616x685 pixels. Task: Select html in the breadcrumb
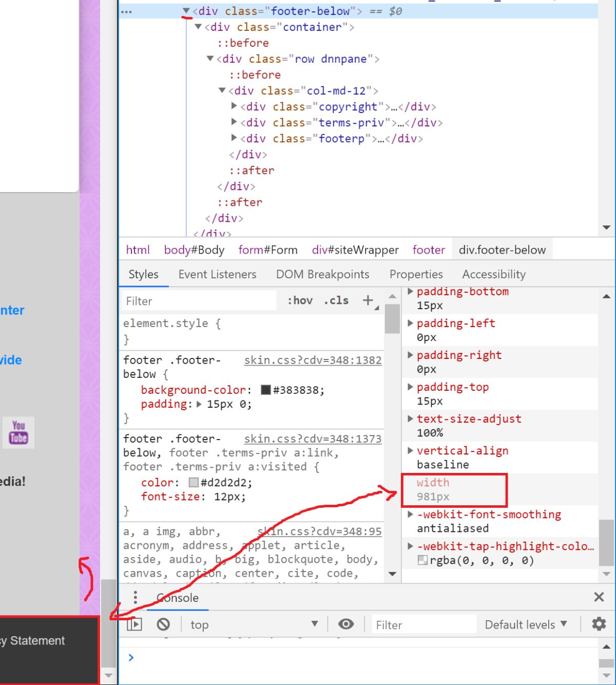pos(138,250)
